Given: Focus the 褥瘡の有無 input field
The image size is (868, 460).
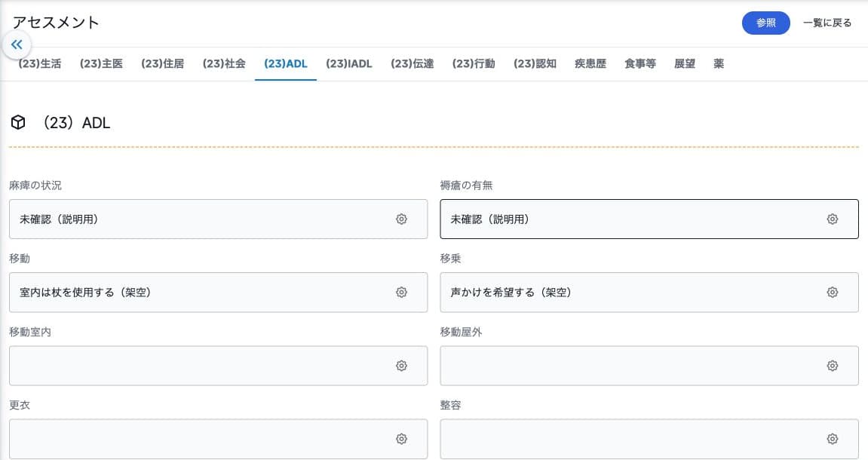Looking at the screenshot, I should pos(649,219).
